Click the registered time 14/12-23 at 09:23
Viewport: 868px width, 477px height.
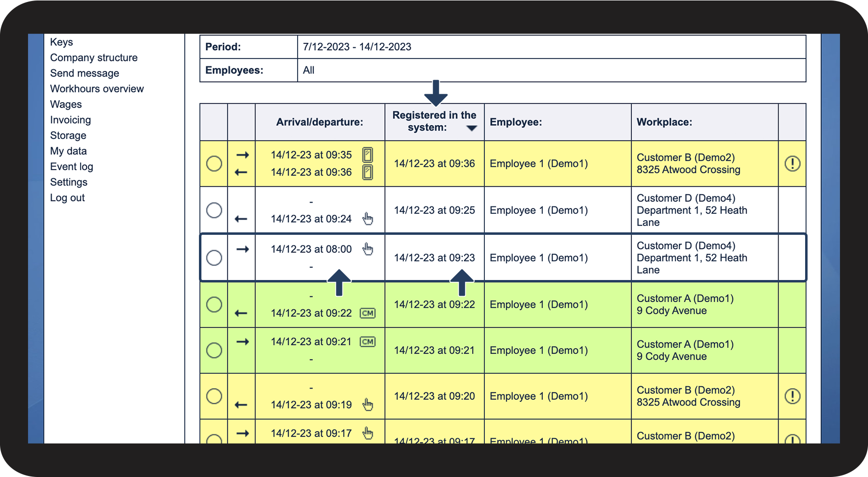click(x=434, y=257)
